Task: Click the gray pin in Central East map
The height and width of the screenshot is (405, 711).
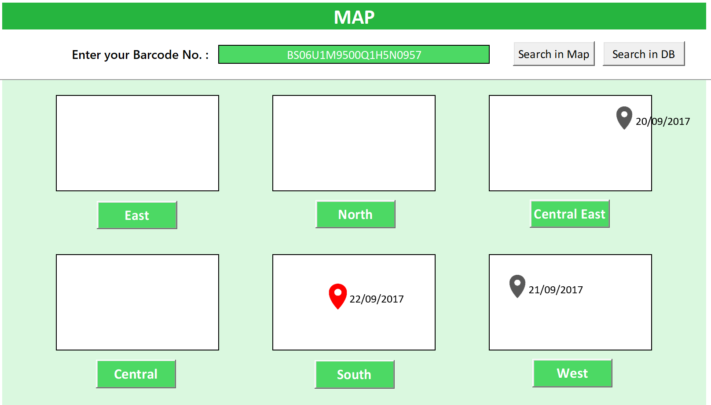Action: pos(624,118)
